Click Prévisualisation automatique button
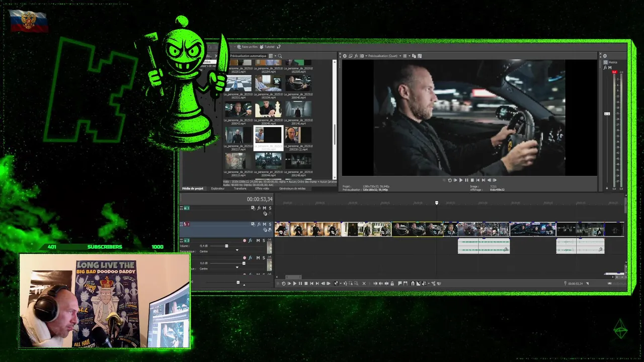Image resolution: width=644 pixels, height=362 pixels. click(248, 56)
